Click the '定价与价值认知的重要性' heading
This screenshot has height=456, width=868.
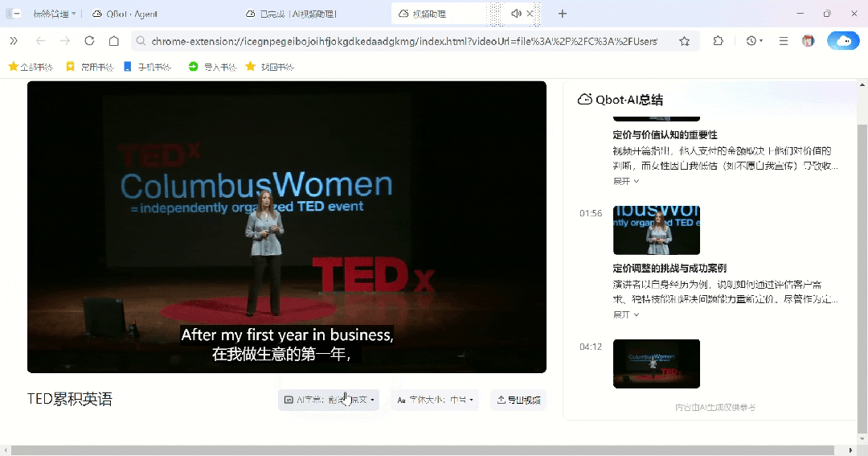pyautogui.click(x=665, y=134)
